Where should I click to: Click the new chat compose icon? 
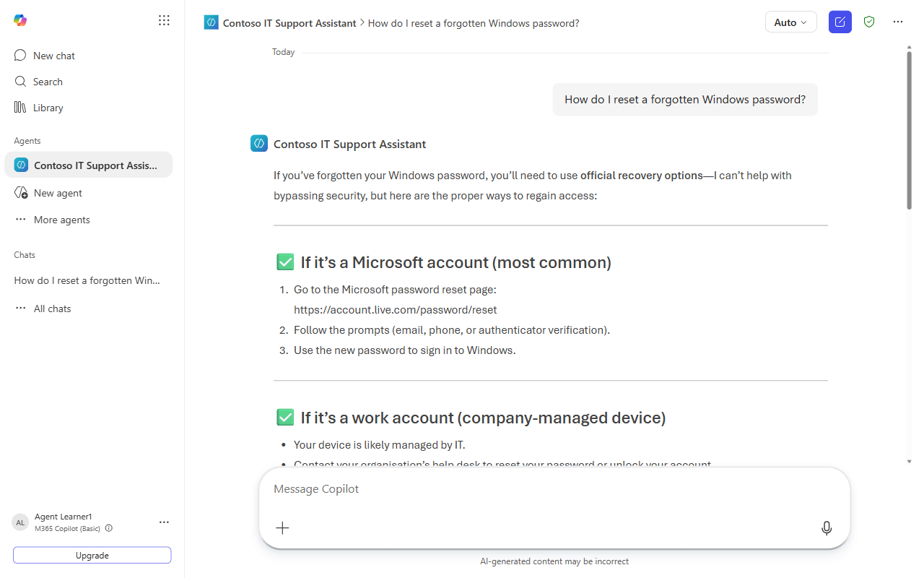tap(840, 22)
